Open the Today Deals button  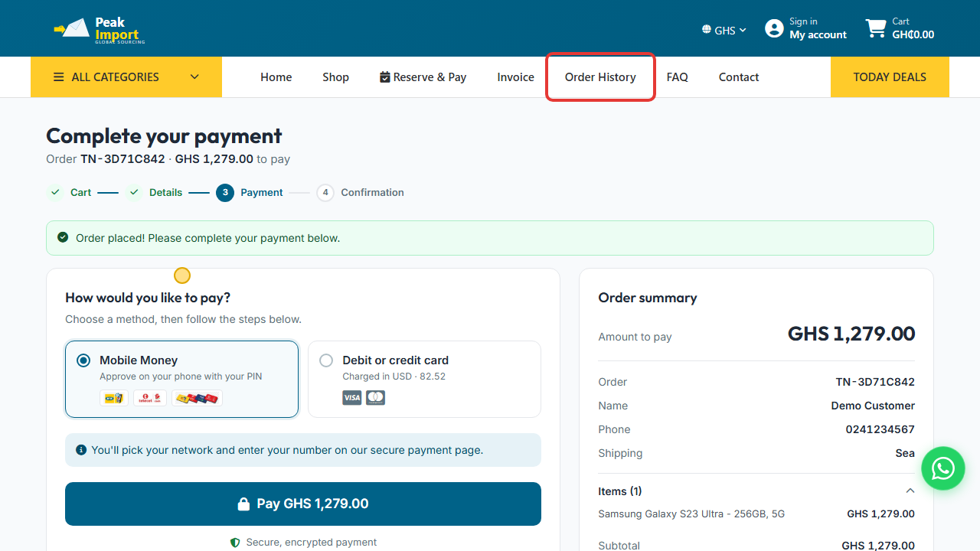click(x=890, y=77)
